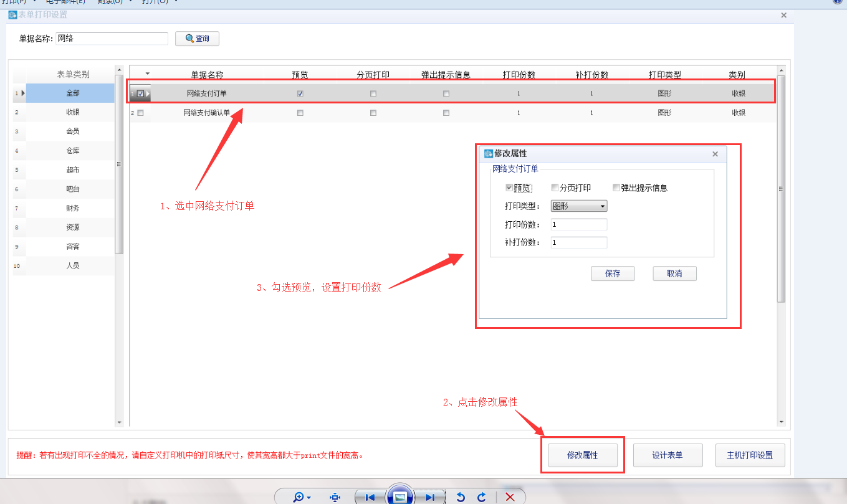Toggle 弹出提示信息 checkbox in 网络支付订单 row
847x504 pixels.
[x=446, y=94]
